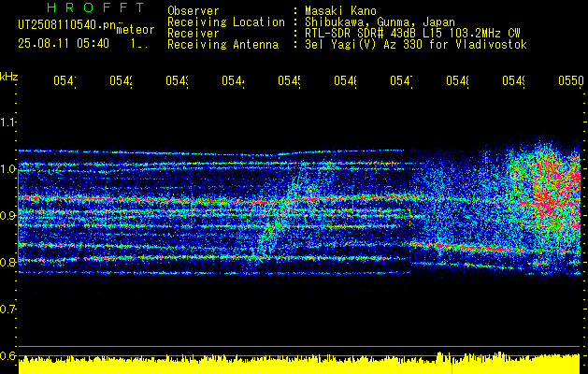The width and height of the screenshot is (588, 374).
Task: Click the yellow signal power graph at bottom
Action: pyautogui.click(x=299, y=364)
